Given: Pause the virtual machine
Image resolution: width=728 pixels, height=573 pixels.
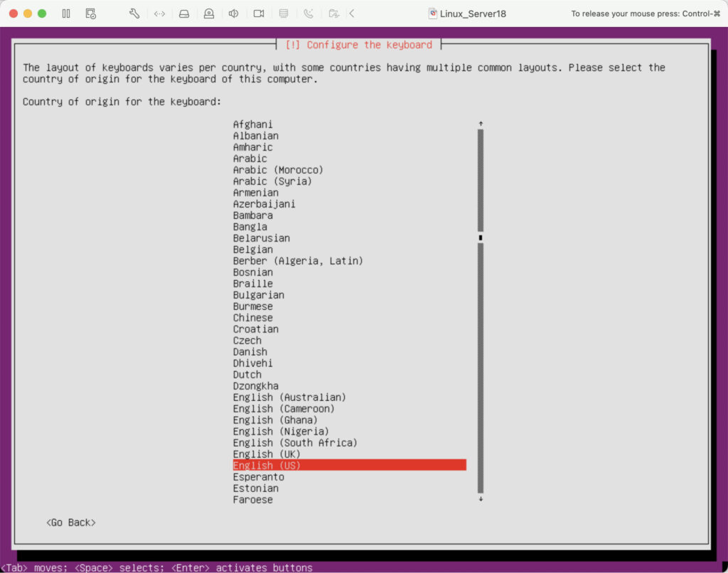Looking at the screenshot, I should coord(66,14).
